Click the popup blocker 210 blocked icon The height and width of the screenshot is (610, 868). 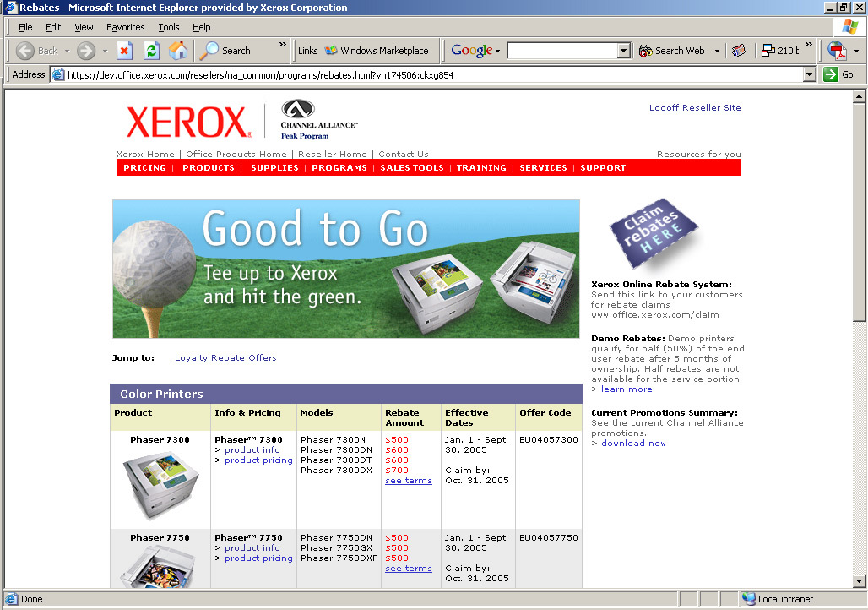[779, 51]
